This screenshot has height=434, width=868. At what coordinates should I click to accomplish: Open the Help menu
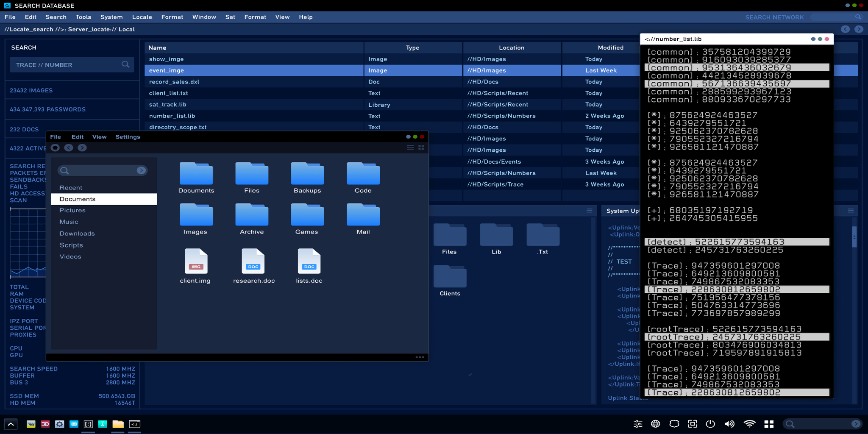click(306, 17)
